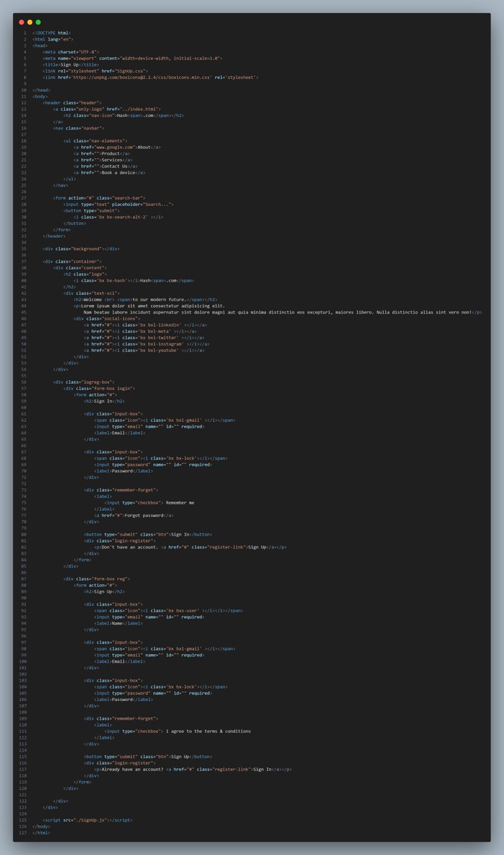Select the Already have an account paragraph line
The height and width of the screenshot is (855, 504).
pyautogui.click(x=194, y=769)
